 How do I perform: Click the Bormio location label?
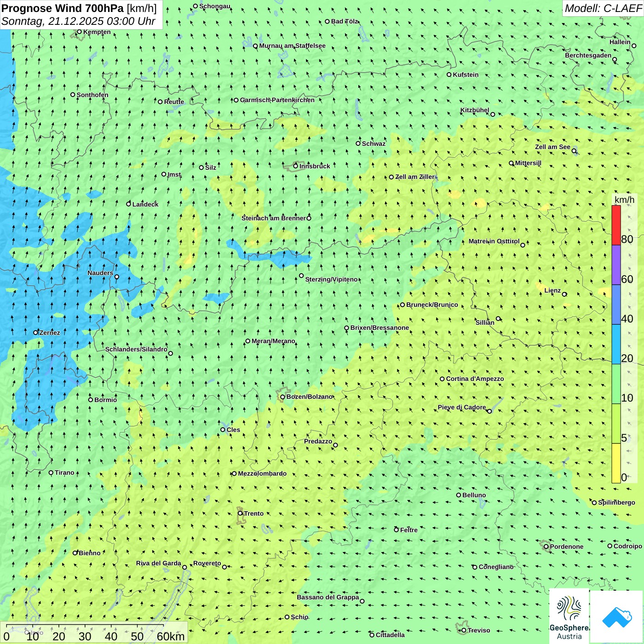tap(105, 400)
